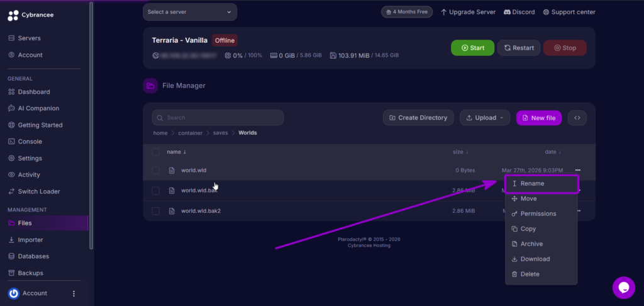Focus the file Search field
Screen dimensions: 644x306
(218, 118)
